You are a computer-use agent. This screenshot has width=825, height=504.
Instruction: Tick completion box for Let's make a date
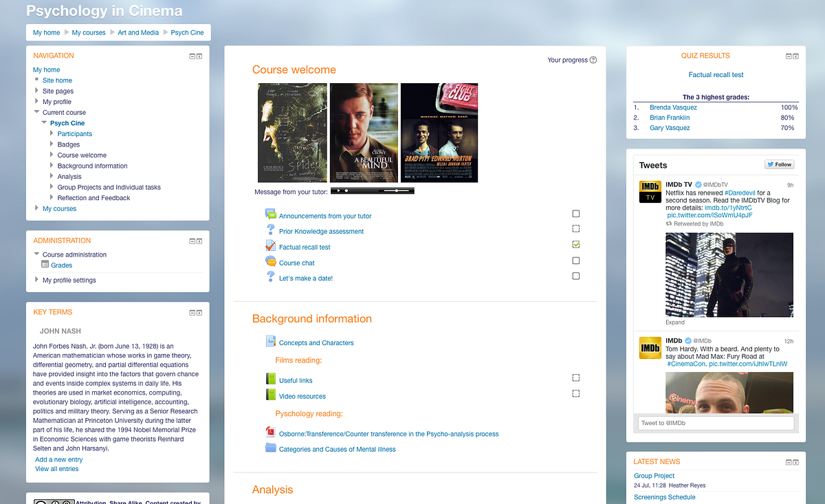[576, 276]
